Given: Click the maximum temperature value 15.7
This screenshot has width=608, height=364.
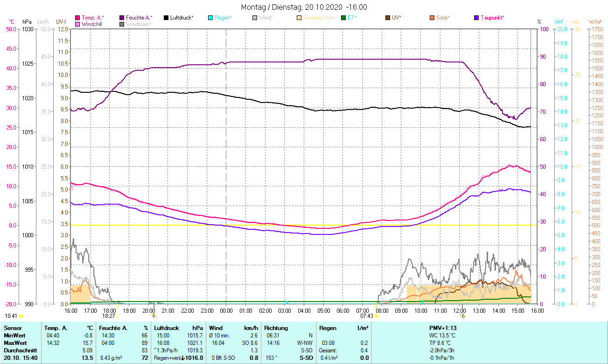Looking at the screenshot, I should 88,343.
